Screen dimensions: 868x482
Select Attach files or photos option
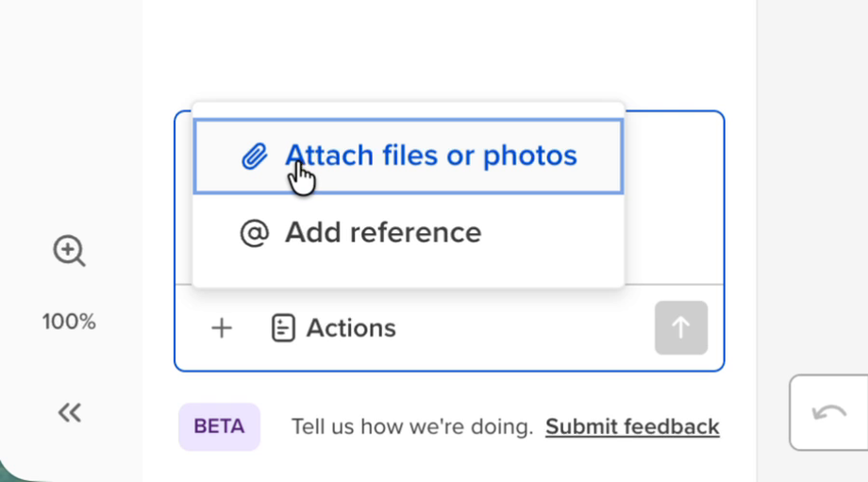pyautogui.click(x=409, y=156)
